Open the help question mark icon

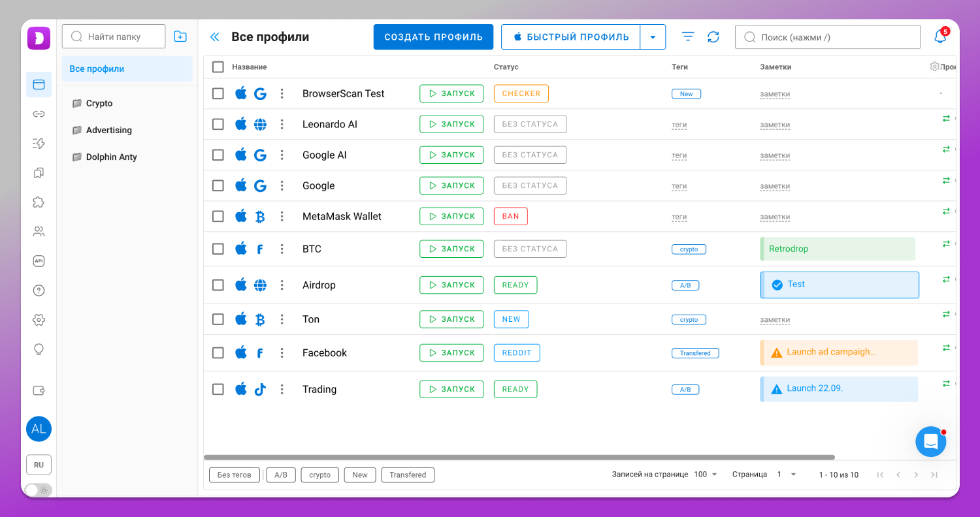click(39, 290)
